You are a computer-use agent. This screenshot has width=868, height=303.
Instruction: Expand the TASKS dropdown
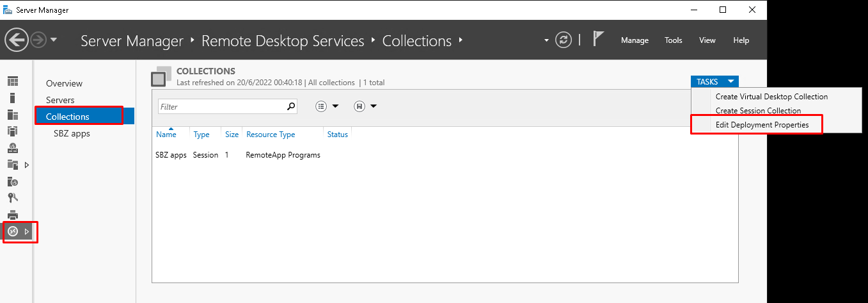[714, 81]
